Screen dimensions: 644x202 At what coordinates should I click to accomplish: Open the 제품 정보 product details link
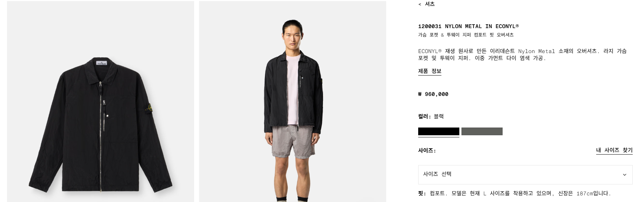click(429, 71)
